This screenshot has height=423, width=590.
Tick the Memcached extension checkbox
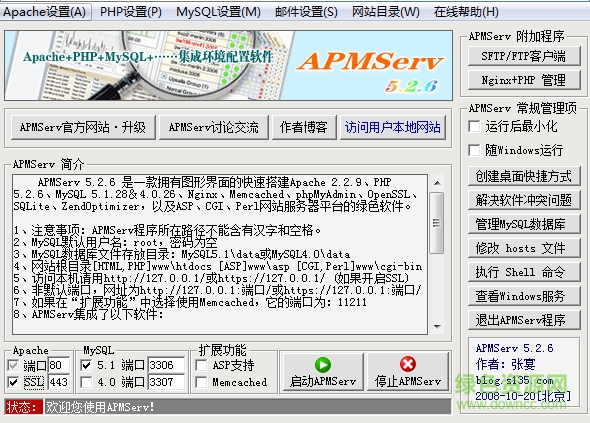(201, 382)
